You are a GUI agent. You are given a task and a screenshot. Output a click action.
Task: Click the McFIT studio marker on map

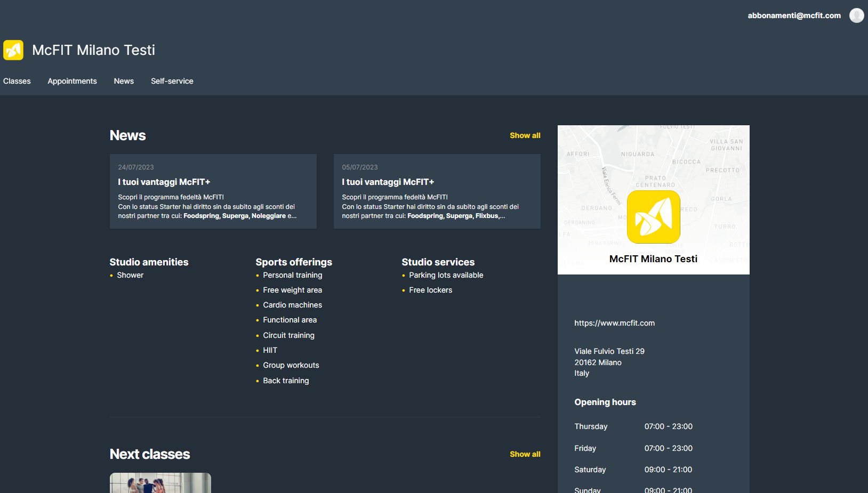coord(653,217)
